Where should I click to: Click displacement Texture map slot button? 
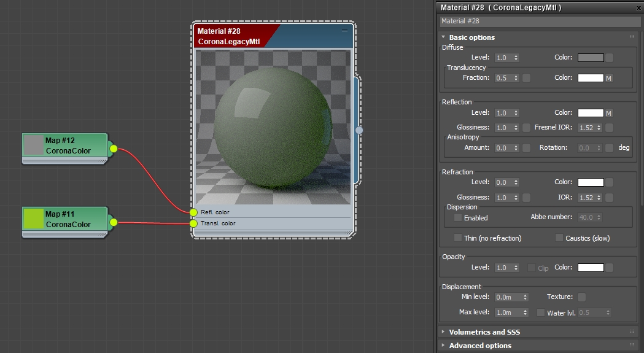pos(581,297)
